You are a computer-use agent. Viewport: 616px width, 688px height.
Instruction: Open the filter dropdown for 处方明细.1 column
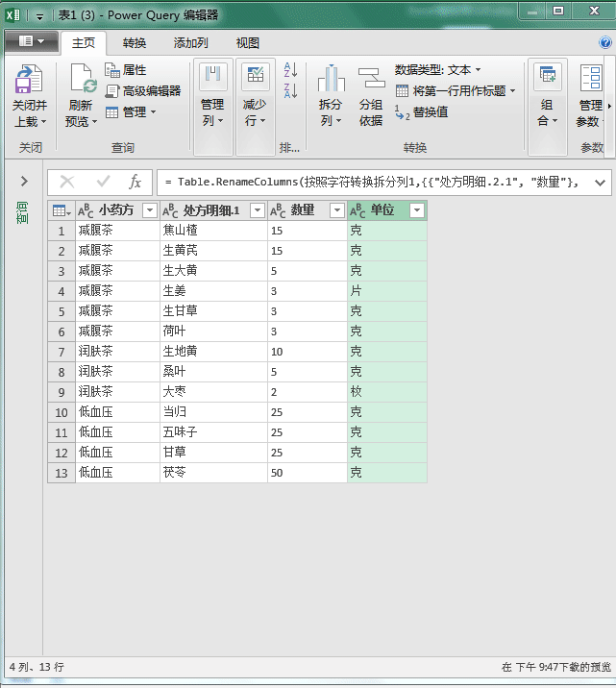click(258, 210)
